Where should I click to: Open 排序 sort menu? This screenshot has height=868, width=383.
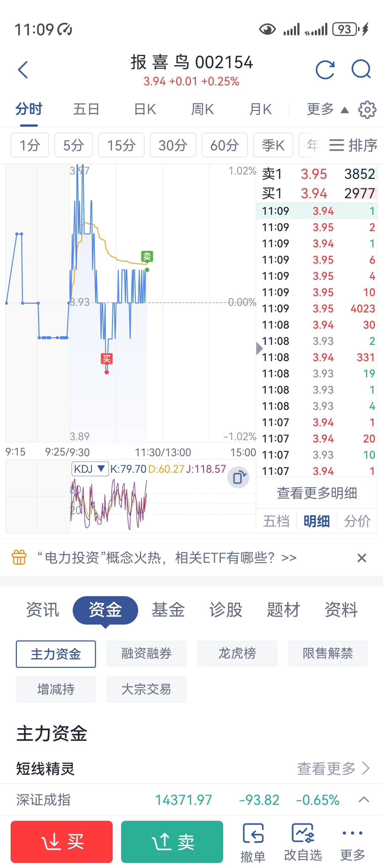[353, 145]
